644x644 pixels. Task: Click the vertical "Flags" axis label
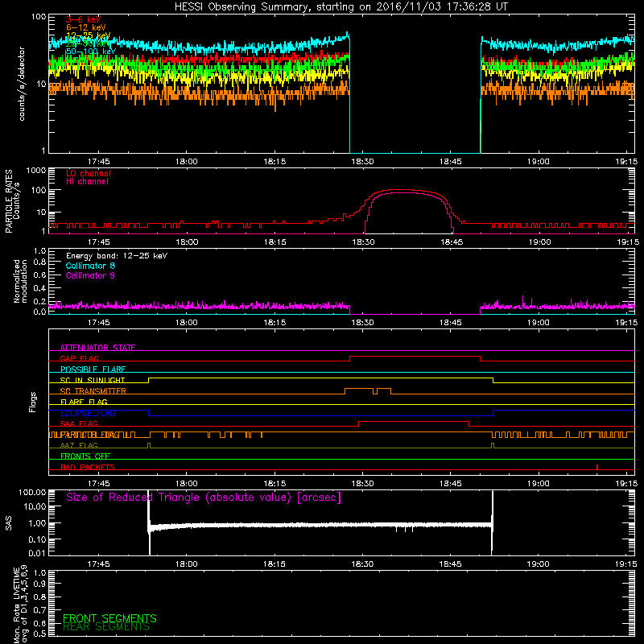(x=32, y=402)
